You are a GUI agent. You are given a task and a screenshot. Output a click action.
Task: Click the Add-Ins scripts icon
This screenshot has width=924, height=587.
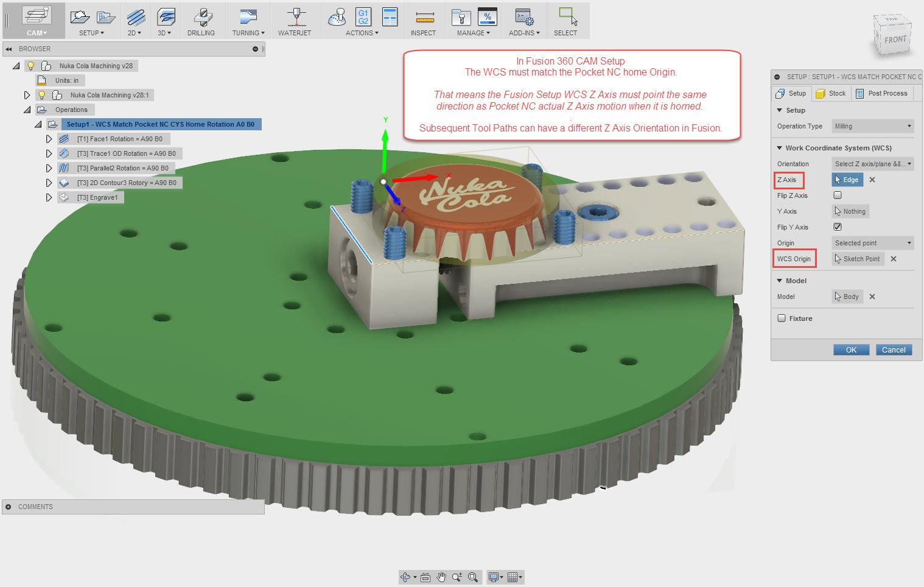(x=524, y=17)
